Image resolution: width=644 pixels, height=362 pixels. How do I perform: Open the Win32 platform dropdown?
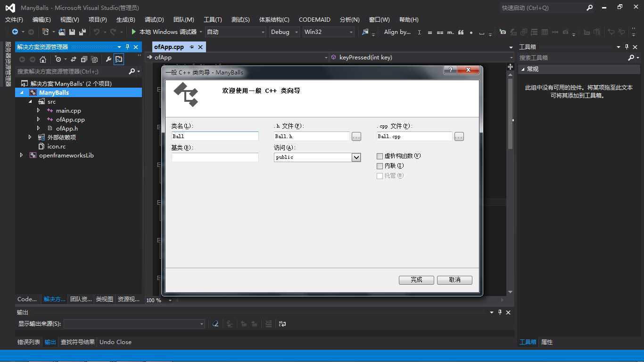351,32
